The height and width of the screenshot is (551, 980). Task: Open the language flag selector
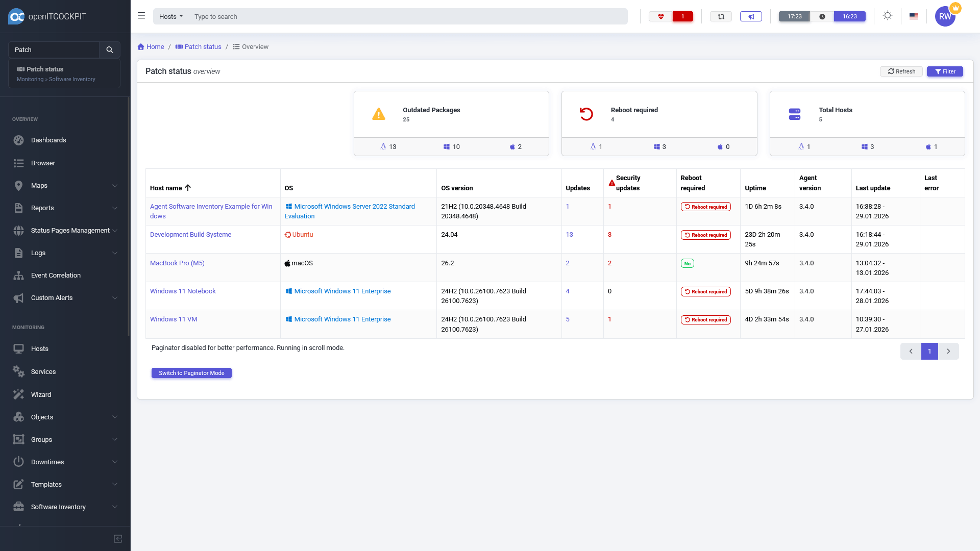click(x=914, y=16)
